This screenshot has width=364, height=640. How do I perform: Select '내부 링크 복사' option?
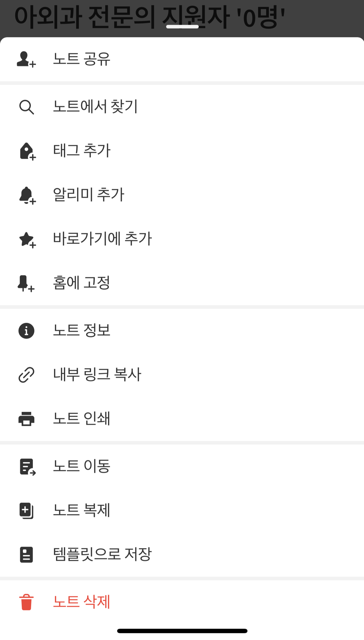(97, 375)
